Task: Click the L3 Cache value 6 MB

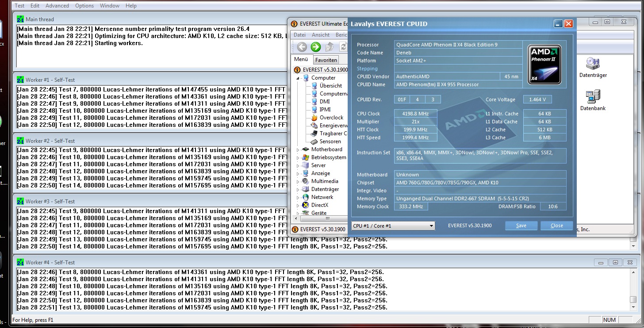Action: (544, 137)
